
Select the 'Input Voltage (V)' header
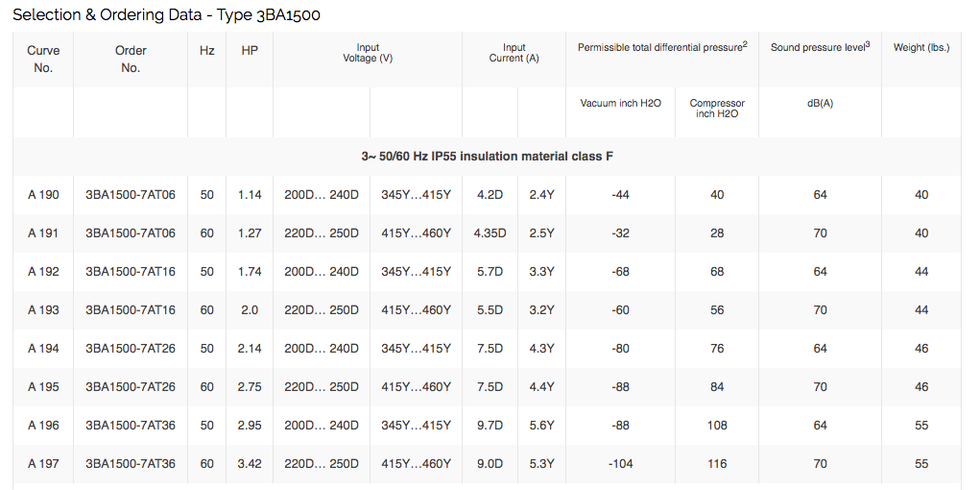368,53
